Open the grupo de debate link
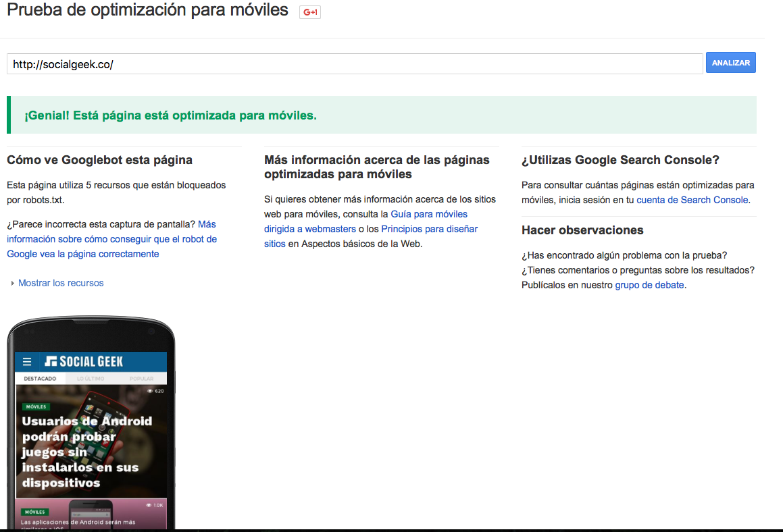783x532 pixels. tap(649, 285)
